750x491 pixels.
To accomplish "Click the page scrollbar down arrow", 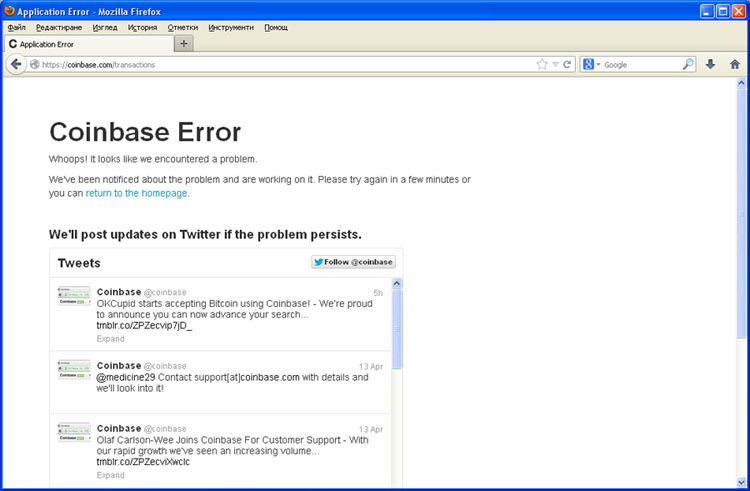I will (x=741, y=482).
